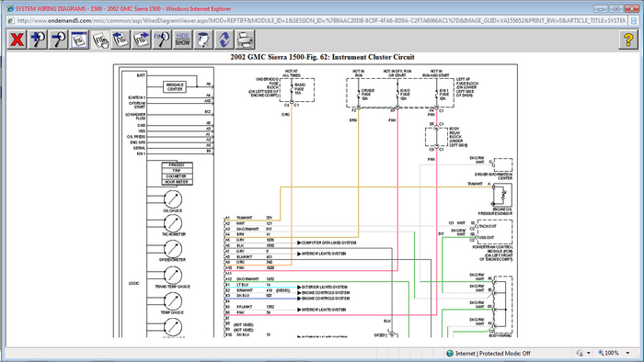Click the MESSAGE CENTER box in the diagram

[x=175, y=87]
